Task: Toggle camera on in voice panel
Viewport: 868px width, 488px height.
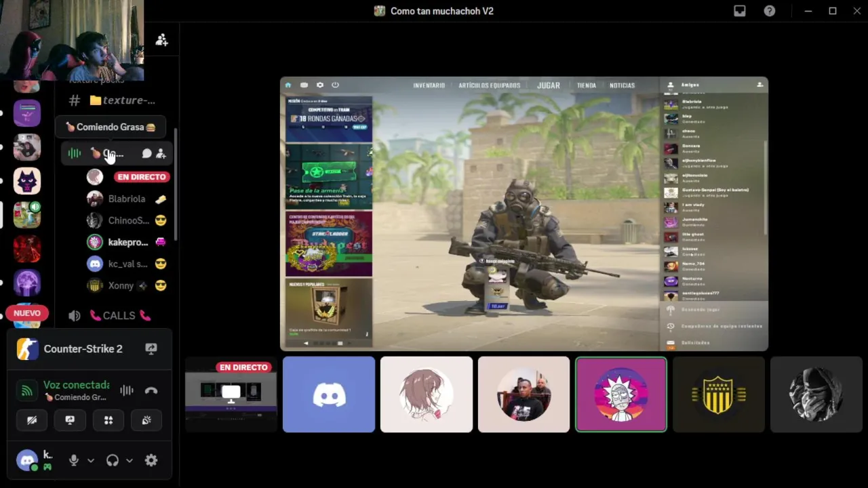Action: pos(32,420)
